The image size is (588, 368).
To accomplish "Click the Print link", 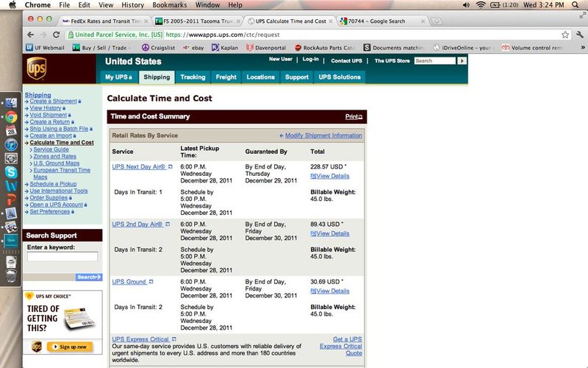I will pos(354,117).
